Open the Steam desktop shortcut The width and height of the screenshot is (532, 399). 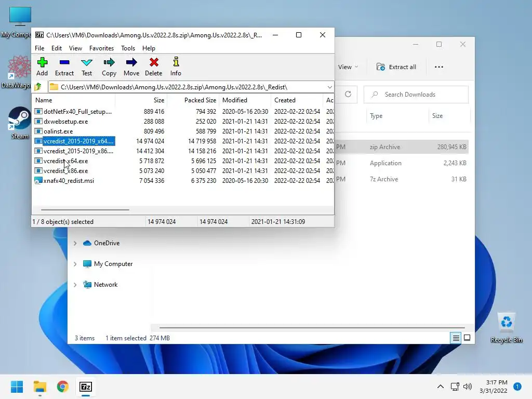tap(19, 123)
